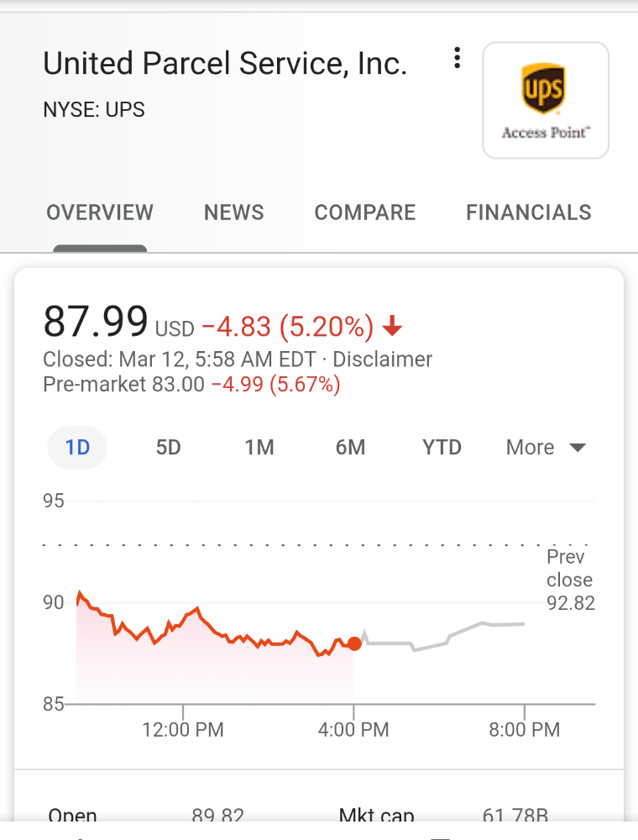
Task: Open the Disclaimer link
Action: click(382, 359)
